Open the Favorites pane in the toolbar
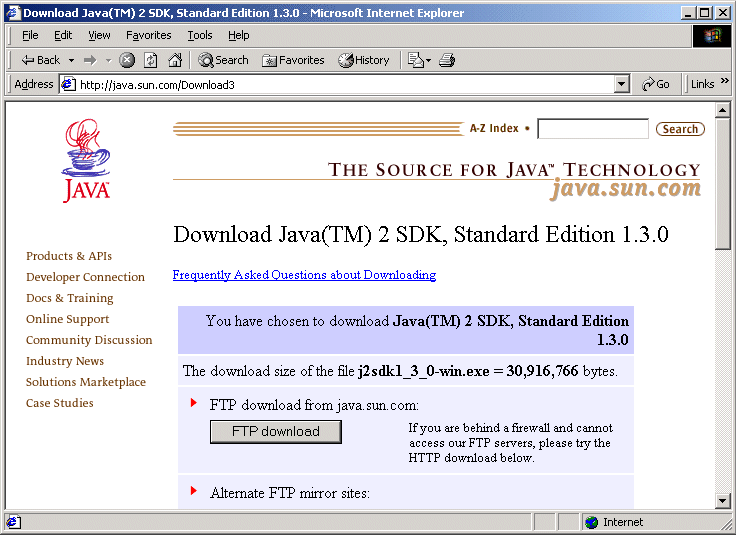 (x=293, y=60)
